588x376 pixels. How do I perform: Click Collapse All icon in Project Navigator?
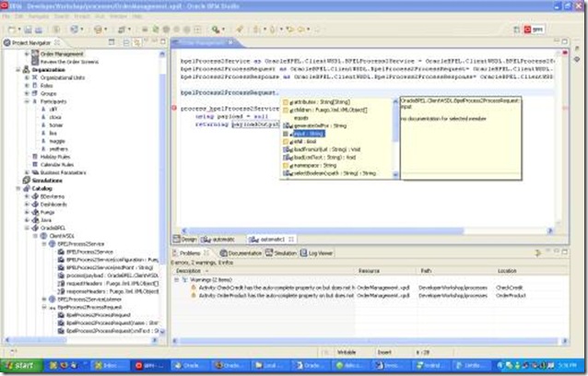126,42
